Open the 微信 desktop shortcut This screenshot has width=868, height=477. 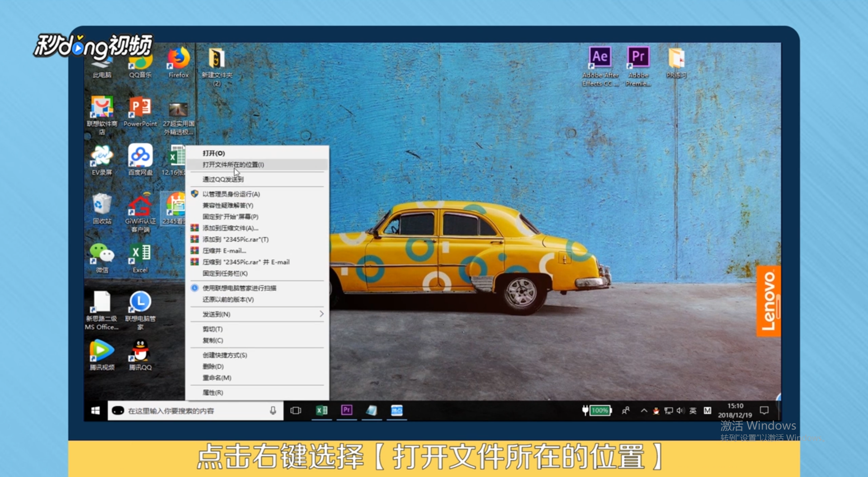[x=102, y=257]
